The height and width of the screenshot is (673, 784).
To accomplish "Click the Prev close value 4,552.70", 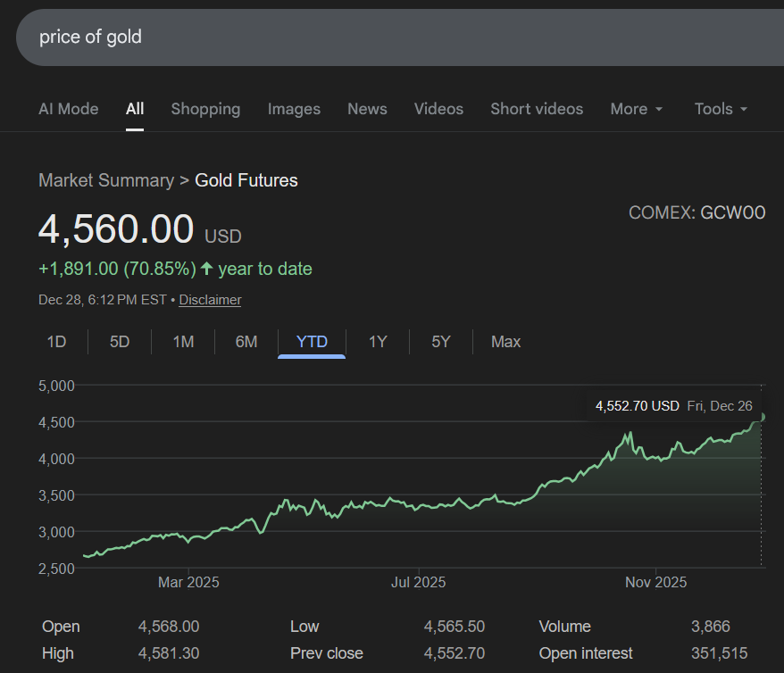I will pyautogui.click(x=455, y=653).
